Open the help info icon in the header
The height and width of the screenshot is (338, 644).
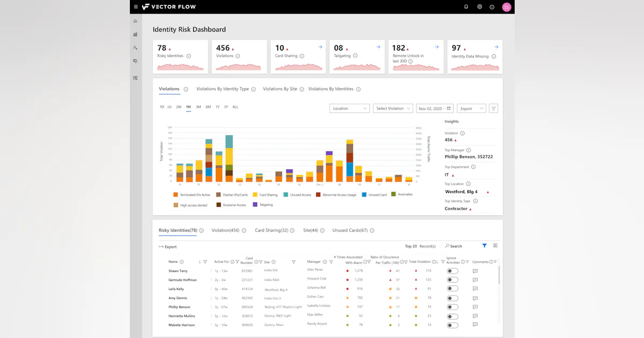tap(492, 7)
